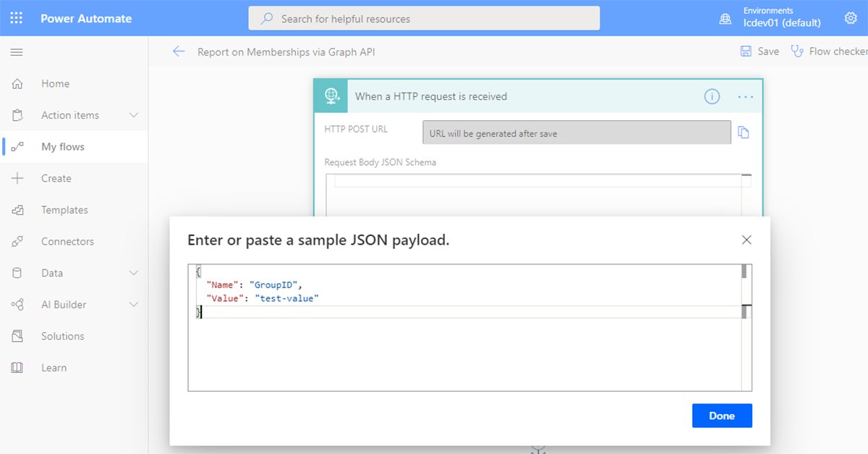The height and width of the screenshot is (454, 868).
Task: Go to My flows
Action: tap(63, 147)
